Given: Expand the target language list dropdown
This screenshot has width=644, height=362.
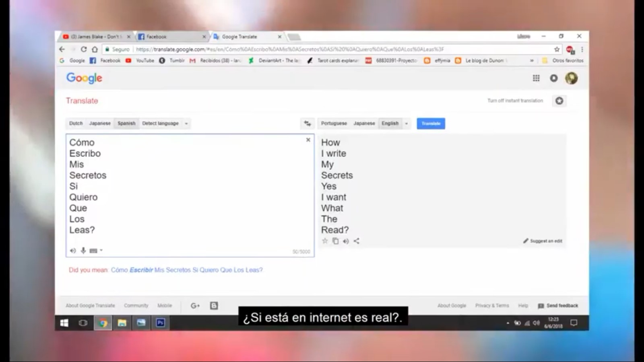Looking at the screenshot, I should tap(407, 123).
